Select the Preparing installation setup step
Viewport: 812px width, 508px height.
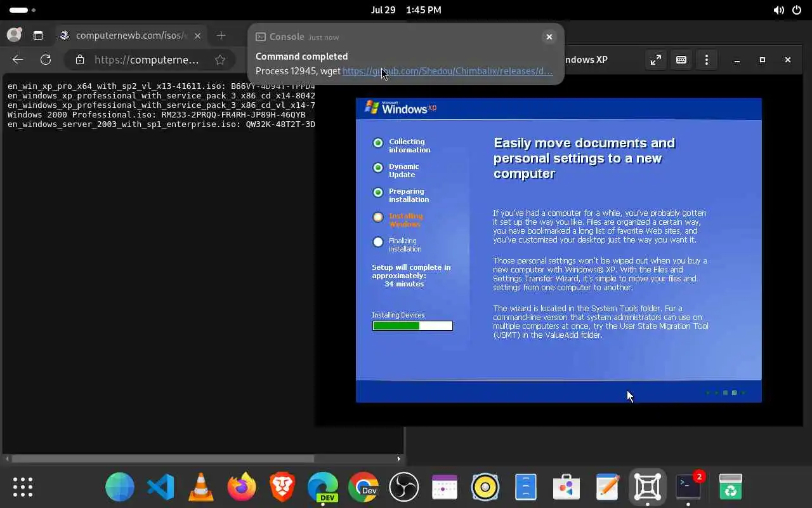(x=401, y=195)
